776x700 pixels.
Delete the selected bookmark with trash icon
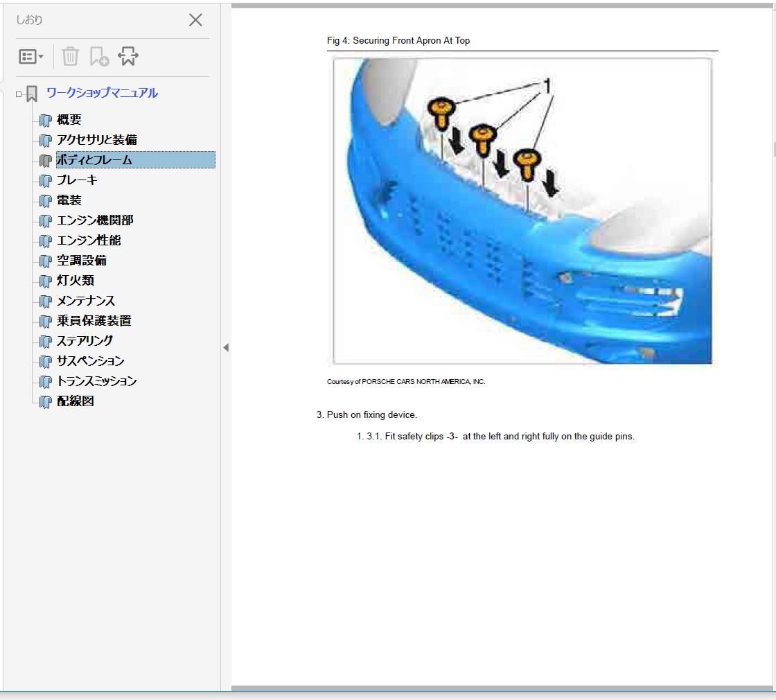70,56
